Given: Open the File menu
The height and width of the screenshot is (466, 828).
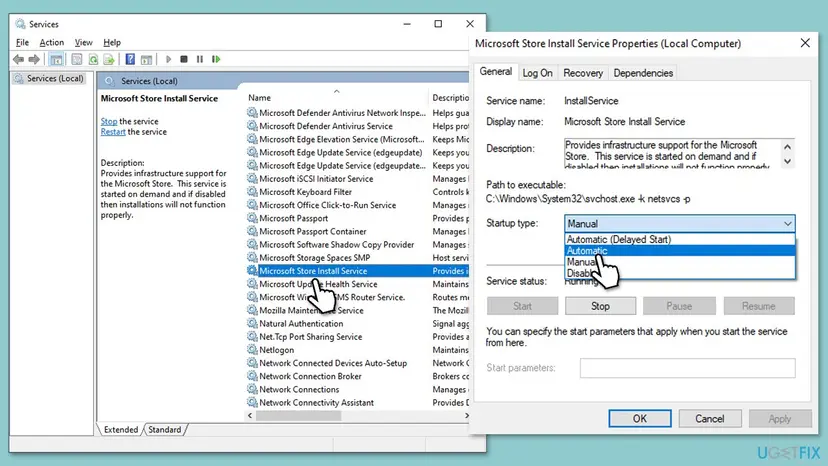Looking at the screenshot, I should [22, 42].
